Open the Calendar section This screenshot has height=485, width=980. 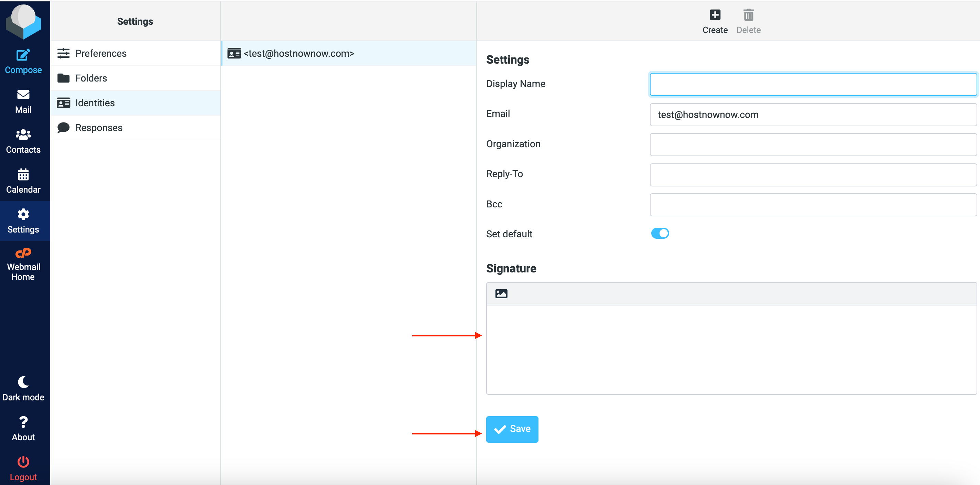23,182
